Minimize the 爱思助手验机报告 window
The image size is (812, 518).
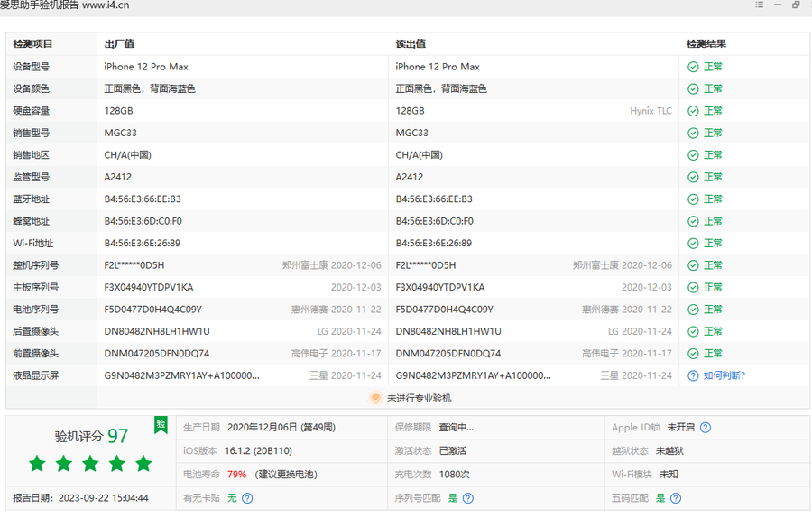click(778, 5)
